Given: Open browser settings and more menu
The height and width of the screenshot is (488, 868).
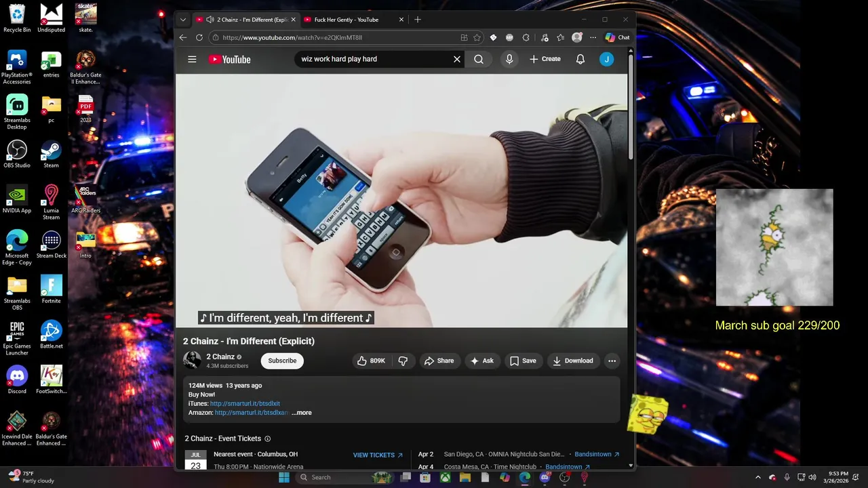Looking at the screenshot, I should pos(593,37).
